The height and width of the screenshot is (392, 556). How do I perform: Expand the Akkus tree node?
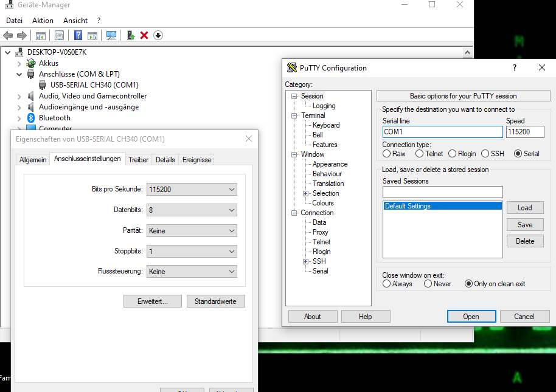(x=19, y=63)
